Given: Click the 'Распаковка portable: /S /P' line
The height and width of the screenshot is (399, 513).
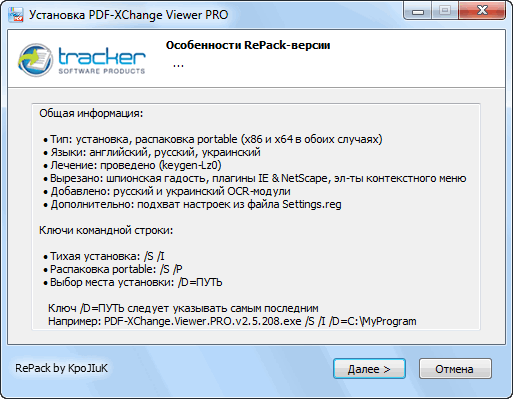Looking at the screenshot, I should point(113,269).
